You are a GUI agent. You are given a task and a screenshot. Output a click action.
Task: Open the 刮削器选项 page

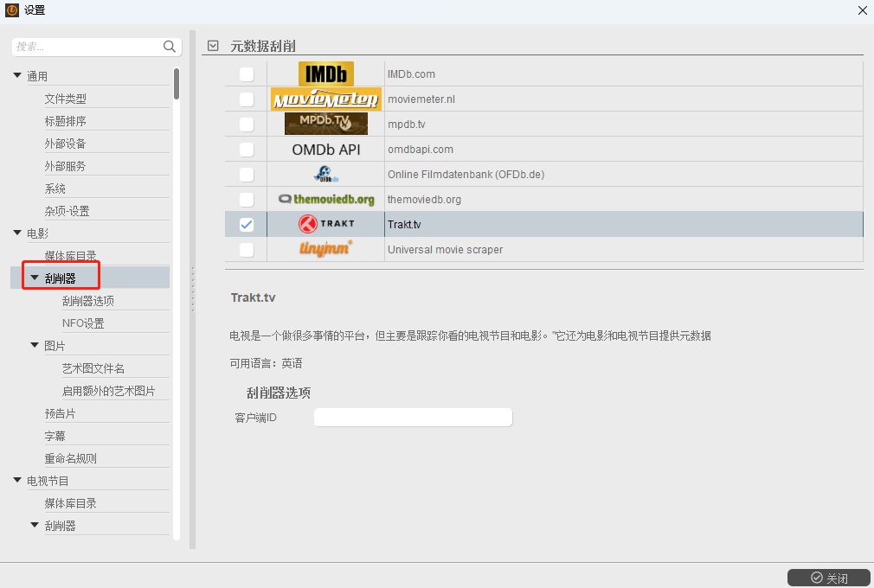click(x=88, y=301)
